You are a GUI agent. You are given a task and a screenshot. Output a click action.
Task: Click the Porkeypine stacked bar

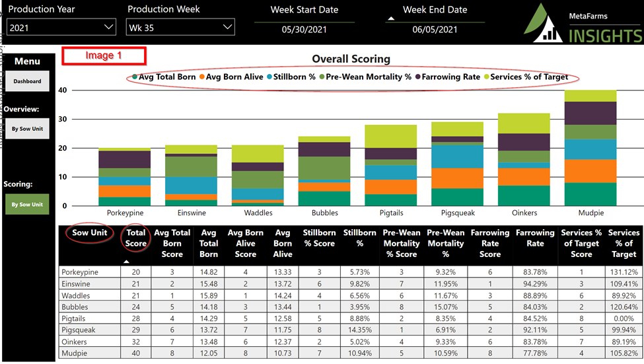point(124,177)
